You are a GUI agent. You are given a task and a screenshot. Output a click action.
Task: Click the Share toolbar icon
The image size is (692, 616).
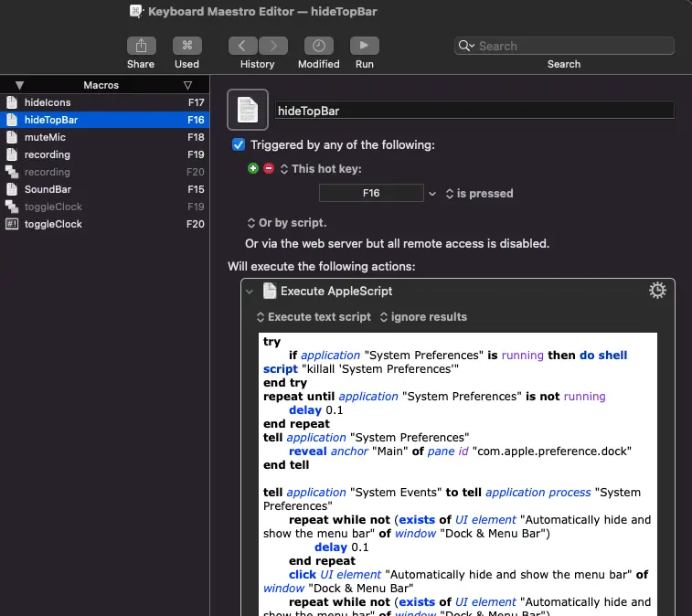(141, 46)
